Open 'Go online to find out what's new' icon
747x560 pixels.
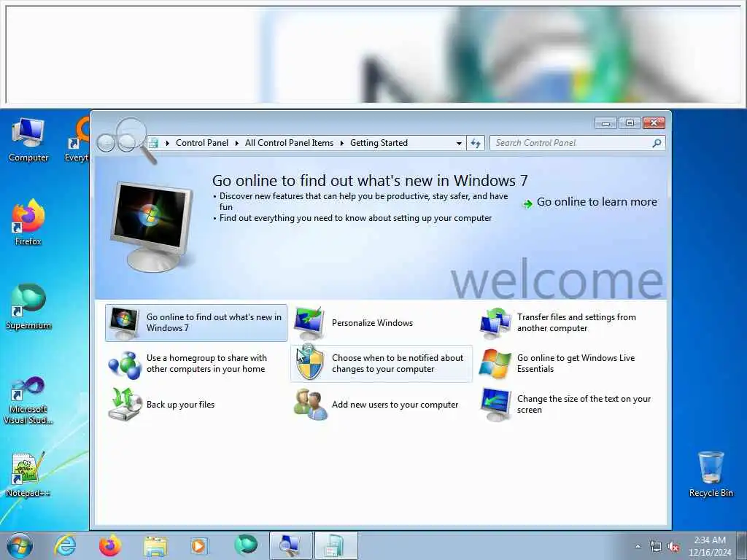[x=124, y=323]
